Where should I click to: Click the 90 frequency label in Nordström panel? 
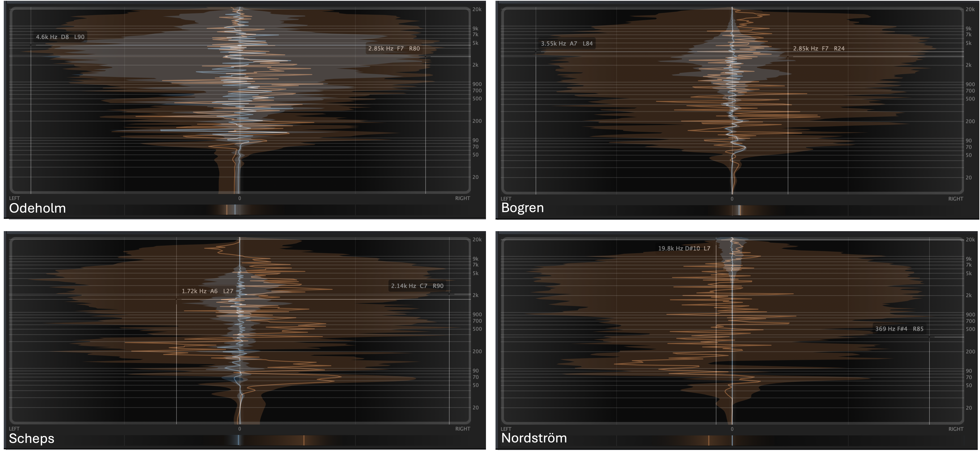(969, 371)
